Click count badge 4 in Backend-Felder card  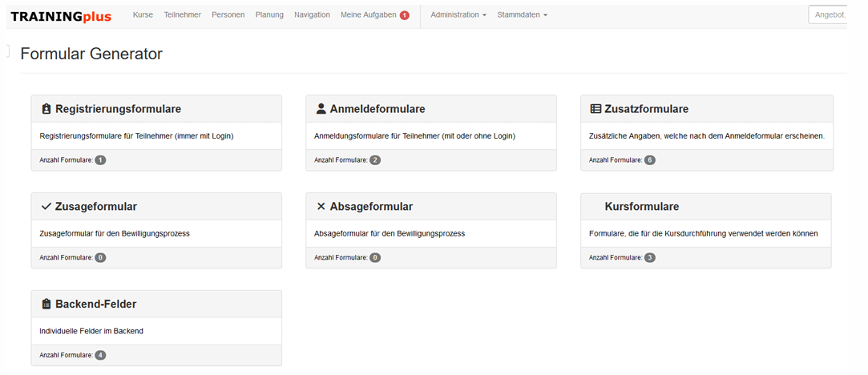point(100,355)
